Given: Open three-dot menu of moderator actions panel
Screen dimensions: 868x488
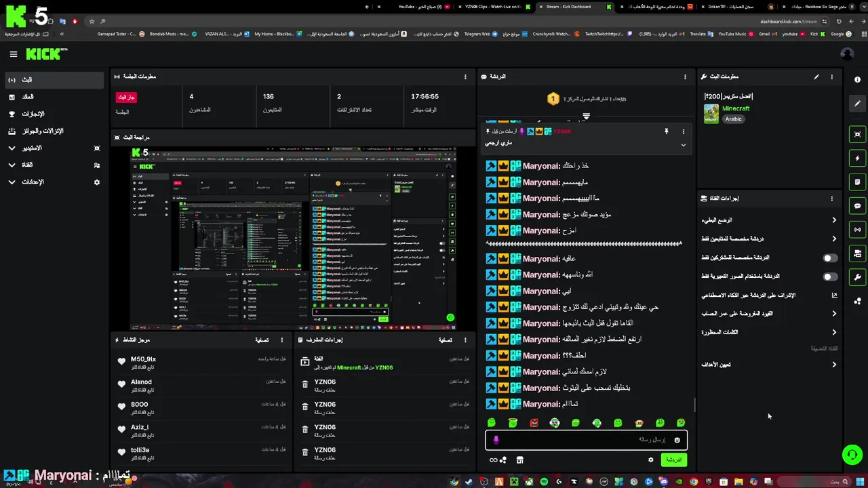Looking at the screenshot, I should click(465, 340).
